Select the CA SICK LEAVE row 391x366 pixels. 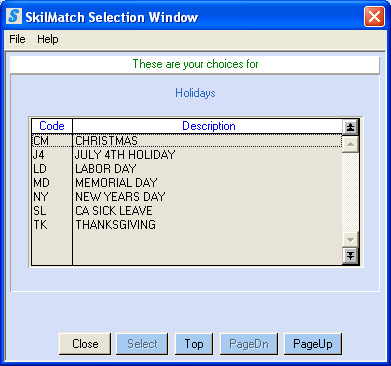tap(187, 211)
